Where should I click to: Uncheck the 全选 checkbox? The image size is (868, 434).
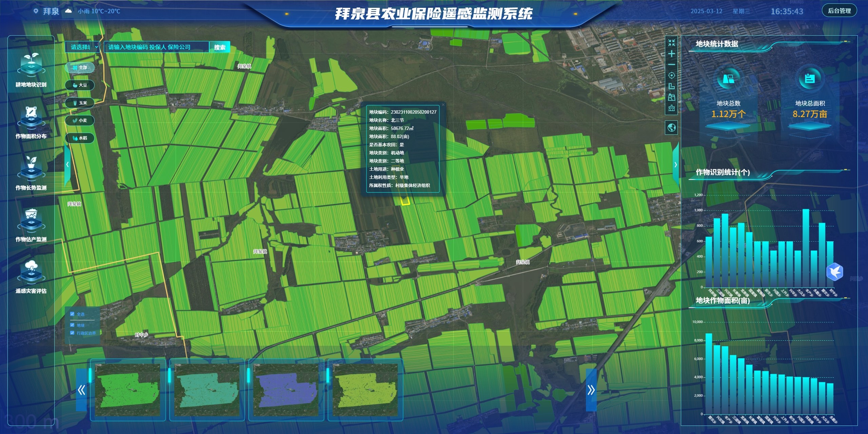(x=72, y=314)
